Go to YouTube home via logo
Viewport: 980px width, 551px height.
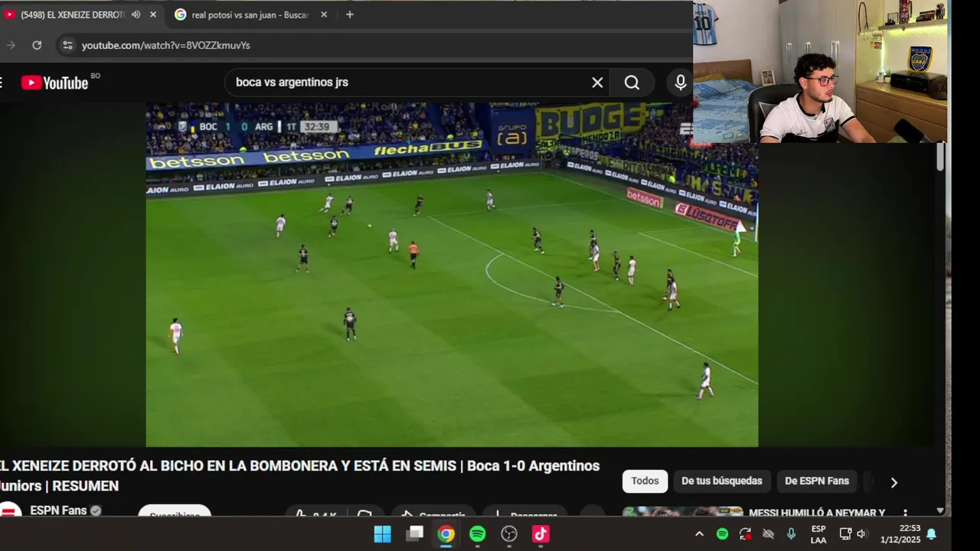pos(54,83)
